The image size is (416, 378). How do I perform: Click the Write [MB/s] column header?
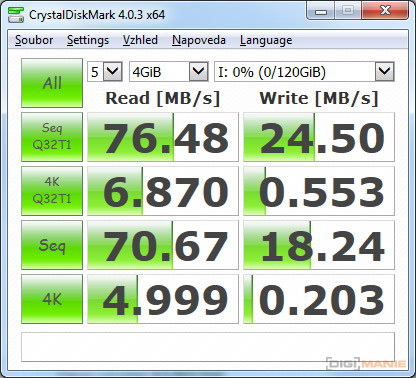pos(319,98)
